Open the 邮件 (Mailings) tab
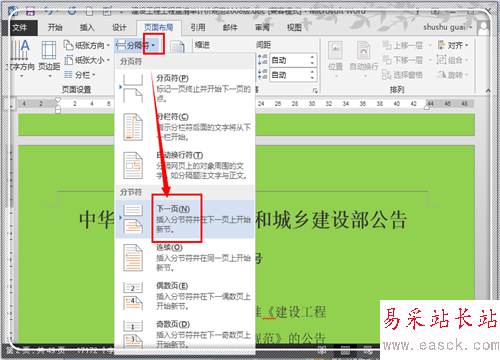The width and height of the screenshot is (500, 360). point(230,28)
